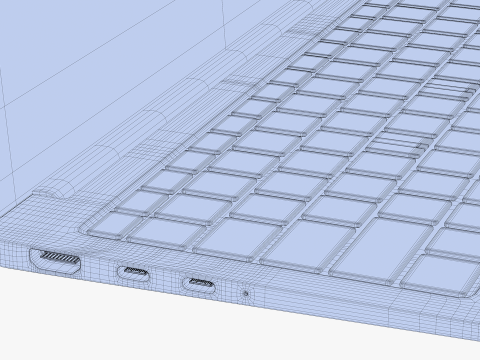Select the USB-C port beside the pinhole
The image size is (480, 360).
tap(199, 285)
